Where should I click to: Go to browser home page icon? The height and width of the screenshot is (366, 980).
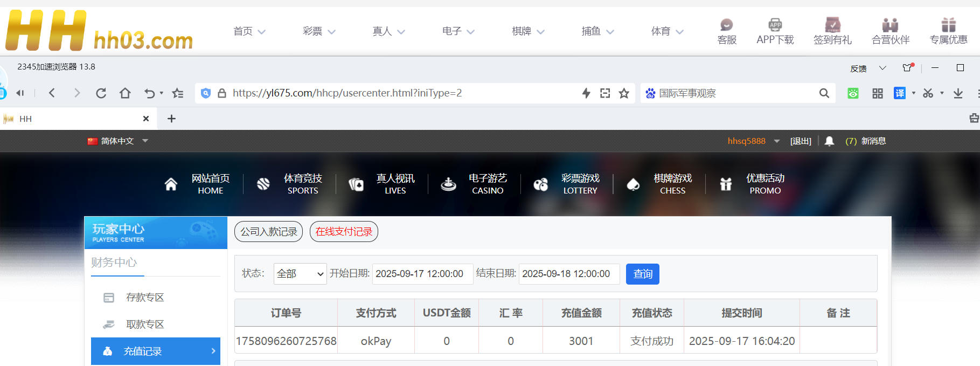click(125, 93)
